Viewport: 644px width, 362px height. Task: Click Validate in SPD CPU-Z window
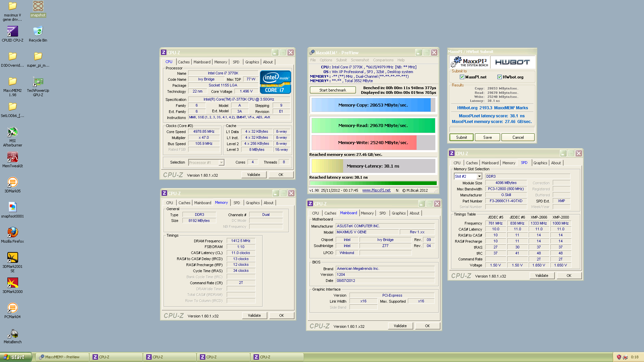point(542,276)
